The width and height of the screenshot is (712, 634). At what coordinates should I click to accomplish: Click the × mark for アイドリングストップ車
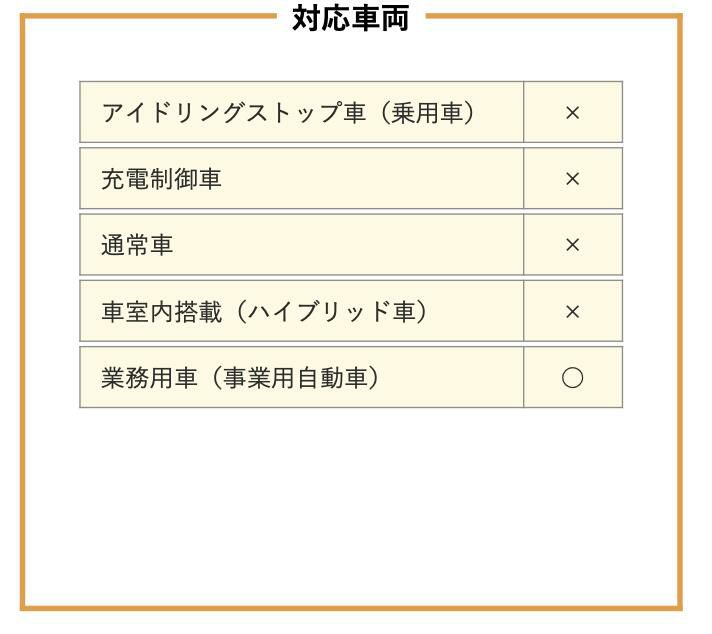click(572, 113)
